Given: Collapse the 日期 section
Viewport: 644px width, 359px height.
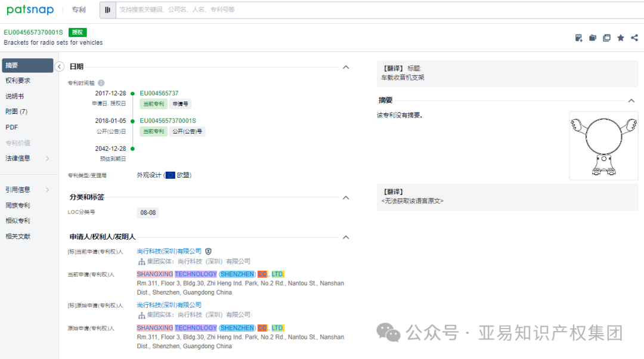Looking at the screenshot, I should pos(346,67).
